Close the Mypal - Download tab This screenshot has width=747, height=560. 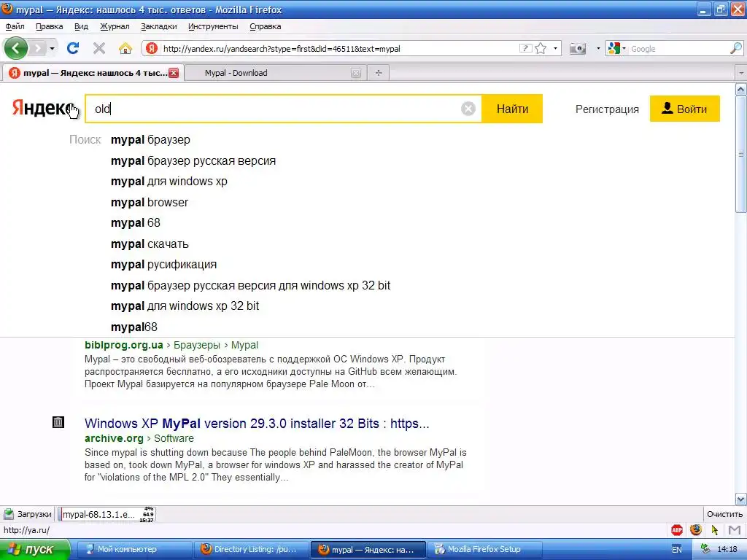coord(356,73)
